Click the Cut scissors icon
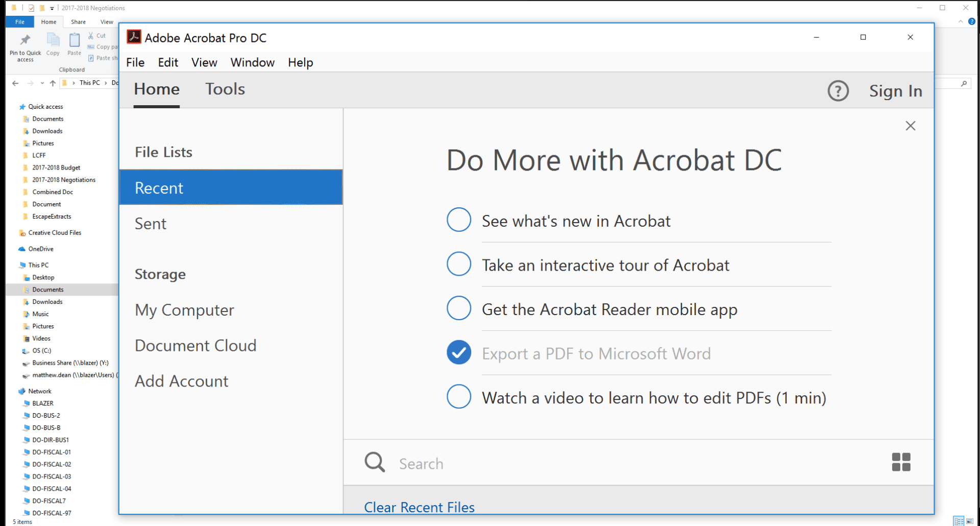 (92, 35)
